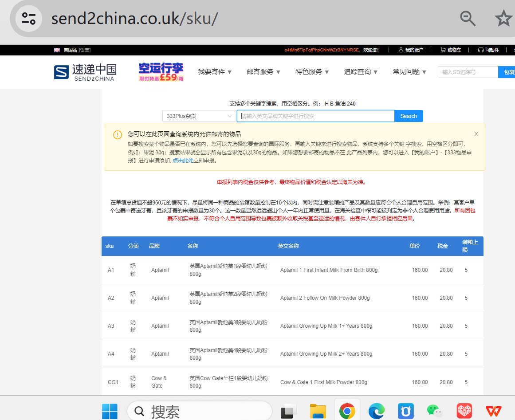Bookmark this page with the star icon
The height and width of the screenshot is (420, 515).
coord(504,18)
